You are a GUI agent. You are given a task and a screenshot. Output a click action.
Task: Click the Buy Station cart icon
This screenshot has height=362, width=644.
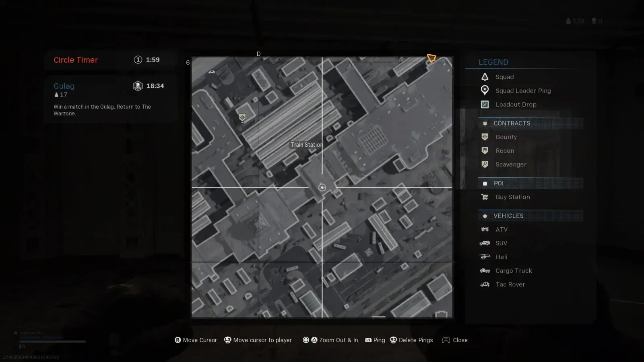[x=485, y=197]
